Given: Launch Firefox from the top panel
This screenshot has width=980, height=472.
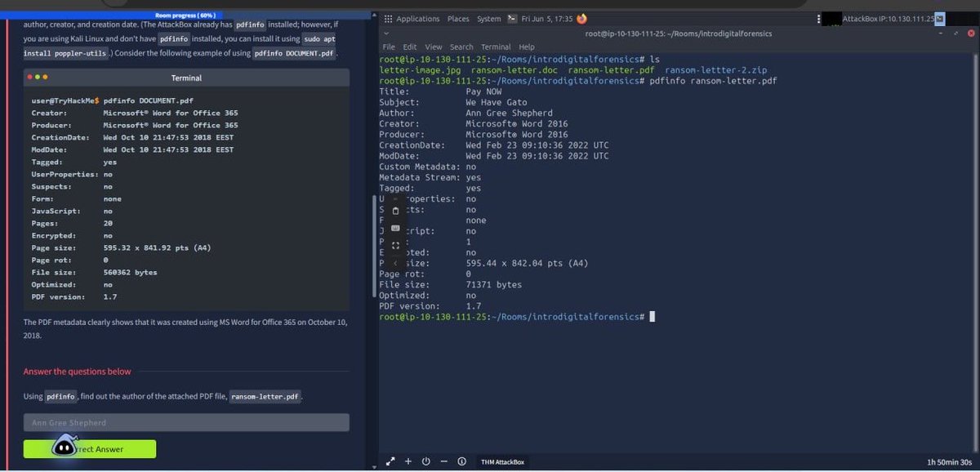Looking at the screenshot, I should click(581, 19).
